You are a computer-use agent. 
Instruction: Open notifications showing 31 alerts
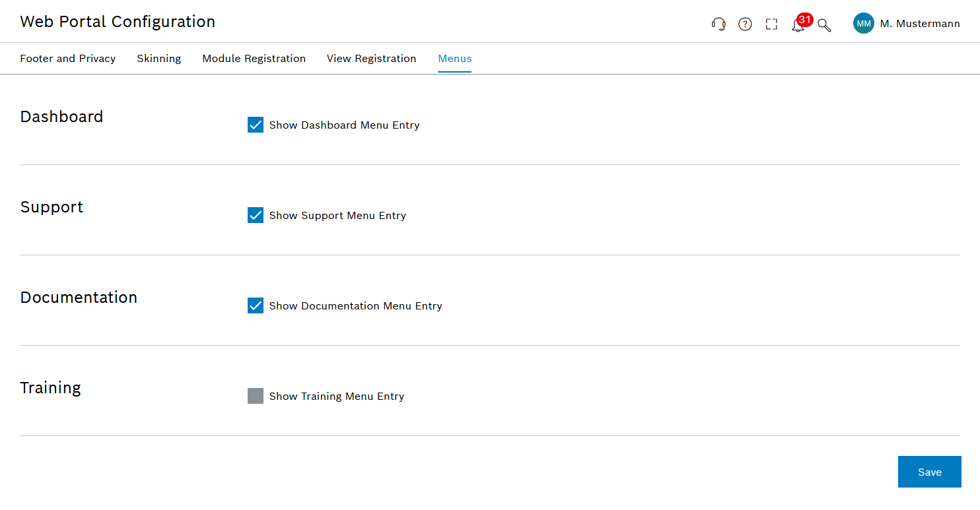click(798, 25)
